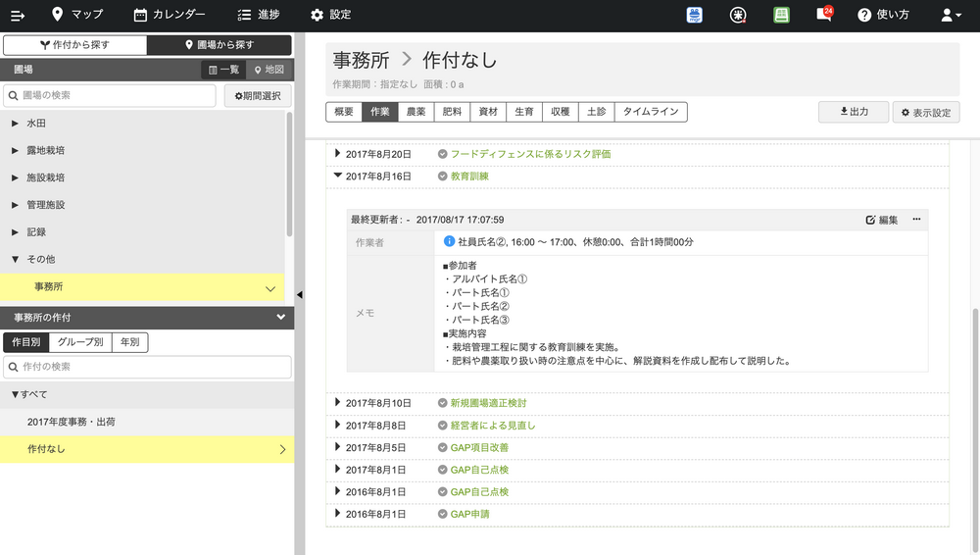Switch to the 農薬 tab
The width and height of the screenshot is (980, 555).
416,112
